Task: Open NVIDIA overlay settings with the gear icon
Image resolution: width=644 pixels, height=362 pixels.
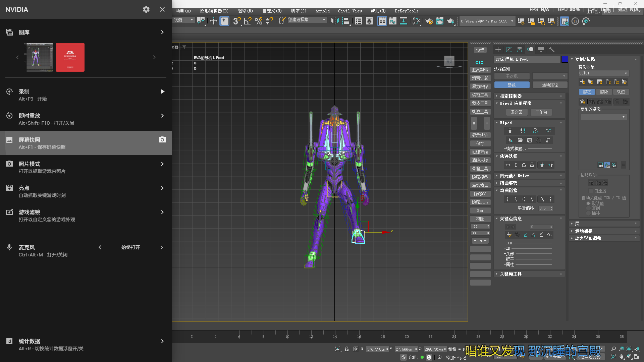Action: click(x=146, y=9)
